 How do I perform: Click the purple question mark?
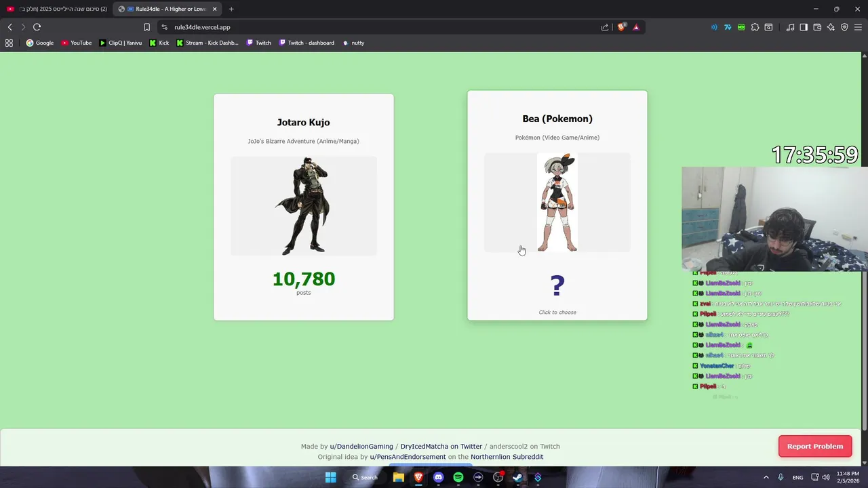point(557,286)
